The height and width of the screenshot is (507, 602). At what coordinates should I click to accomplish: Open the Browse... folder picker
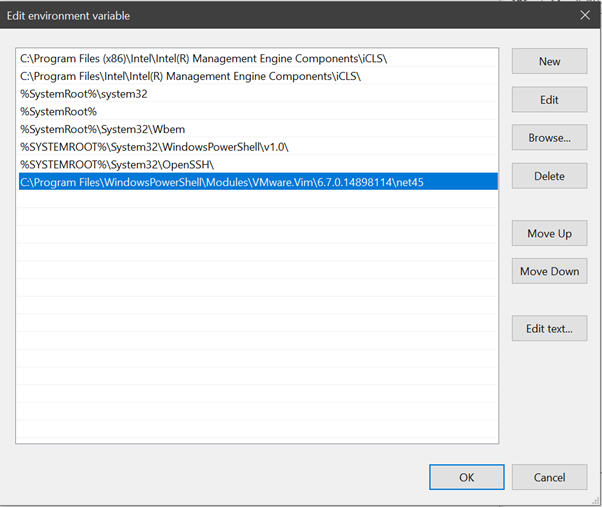(549, 138)
